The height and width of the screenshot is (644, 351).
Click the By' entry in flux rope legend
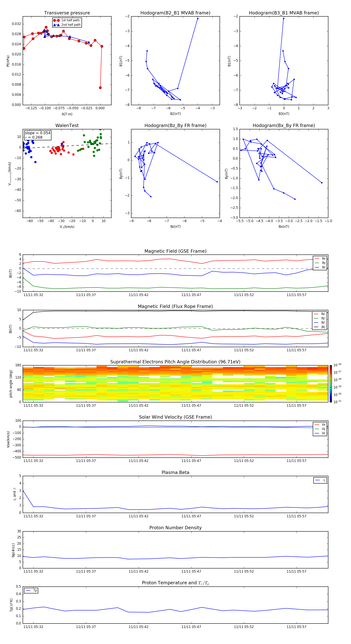[320, 318]
